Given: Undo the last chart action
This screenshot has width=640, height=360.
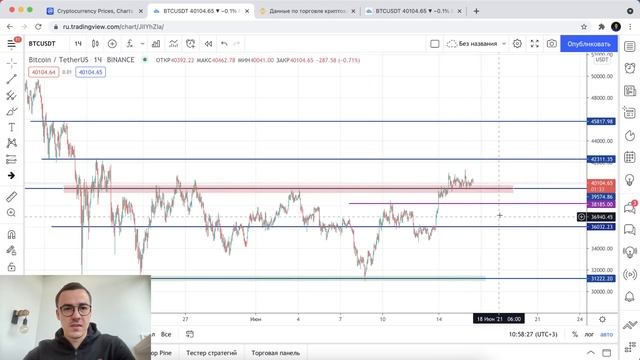Looking at the screenshot, I should (x=224, y=44).
